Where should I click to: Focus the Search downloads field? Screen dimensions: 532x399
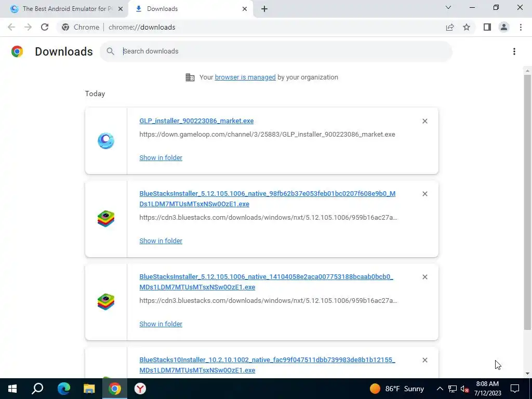(276, 51)
